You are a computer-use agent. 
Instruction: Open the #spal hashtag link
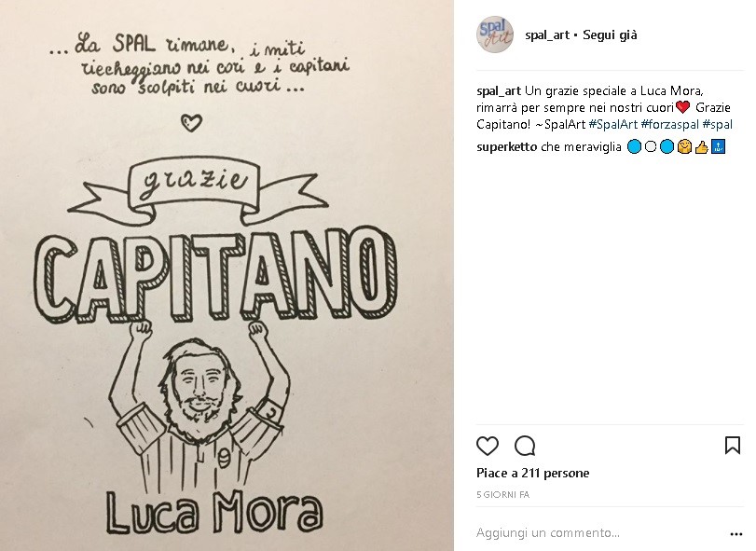coord(718,124)
